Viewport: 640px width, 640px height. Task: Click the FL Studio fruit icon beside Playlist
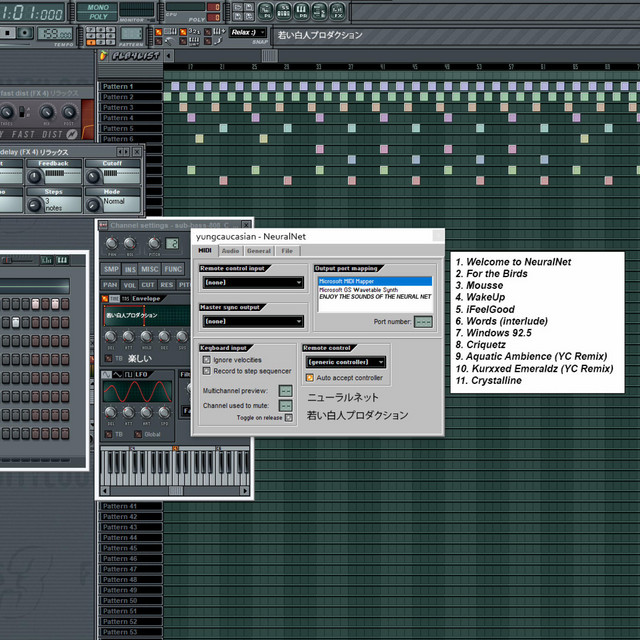pos(103,55)
